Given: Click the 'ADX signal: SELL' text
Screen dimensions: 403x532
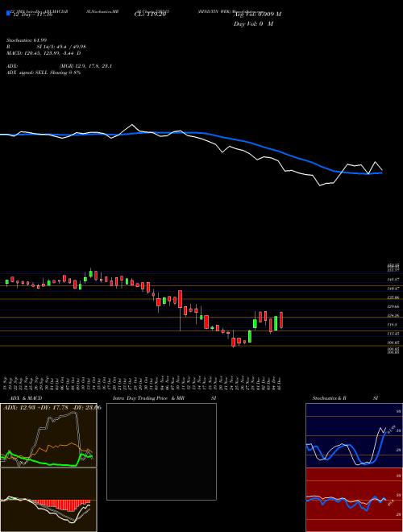Looking at the screenshot, I should (27, 73).
